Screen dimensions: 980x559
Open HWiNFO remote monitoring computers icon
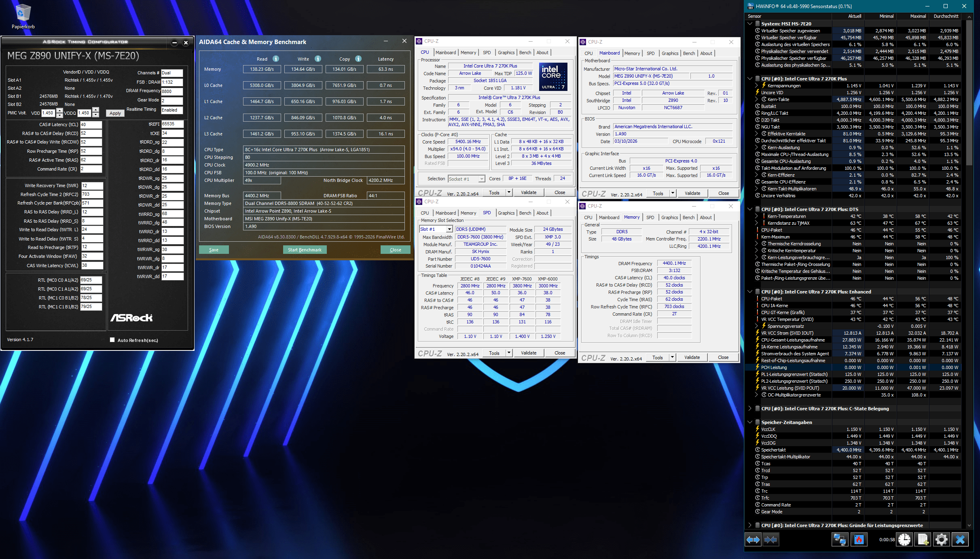pyautogui.click(x=840, y=540)
